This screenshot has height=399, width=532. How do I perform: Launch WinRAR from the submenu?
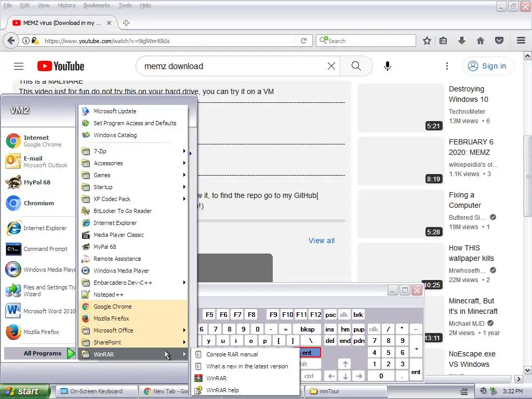(245, 378)
